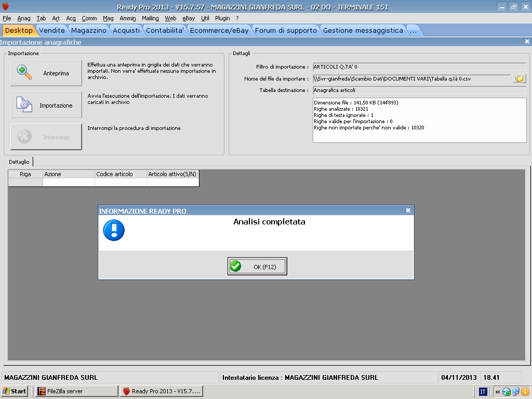The image size is (532, 399).
Task: Open the Anag menu
Action: tap(24, 18)
